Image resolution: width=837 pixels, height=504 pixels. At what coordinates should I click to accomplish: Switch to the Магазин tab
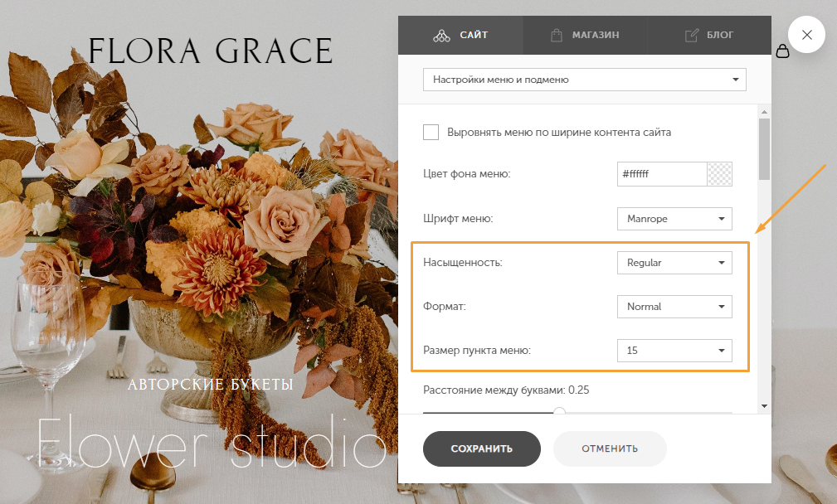point(585,35)
